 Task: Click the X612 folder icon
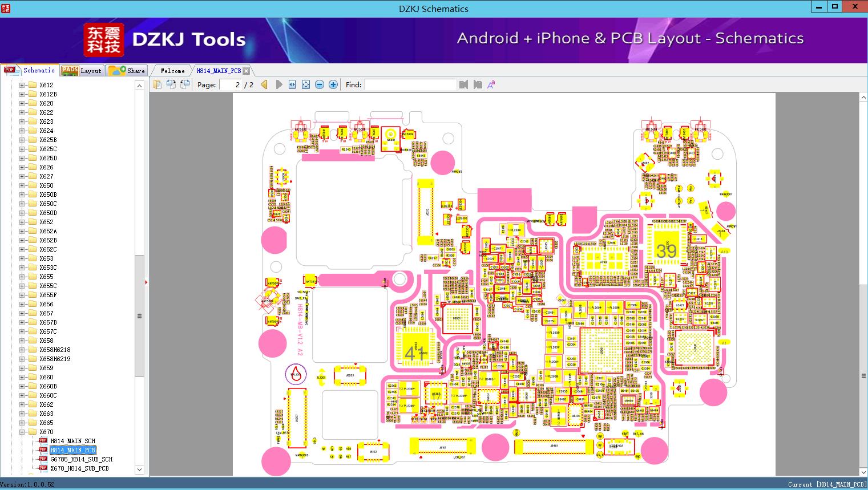[33, 85]
